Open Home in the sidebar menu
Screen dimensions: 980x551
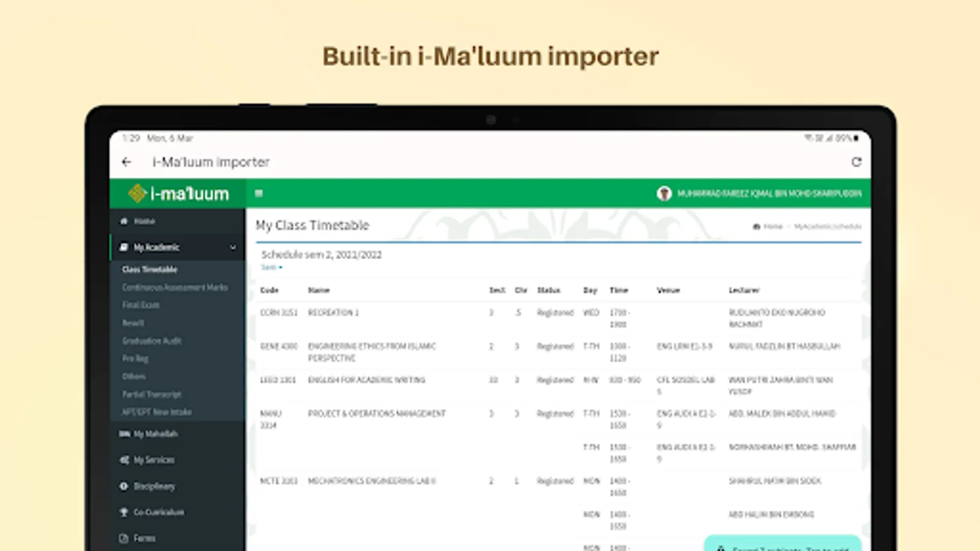point(145,221)
